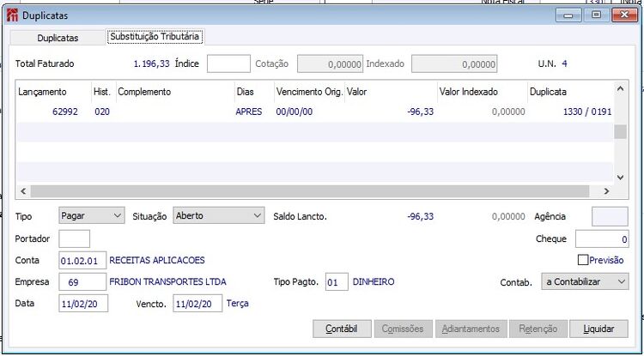The width and height of the screenshot is (644, 356).
Task: Close the Duplicatas window
Action: (x=625, y=15)
